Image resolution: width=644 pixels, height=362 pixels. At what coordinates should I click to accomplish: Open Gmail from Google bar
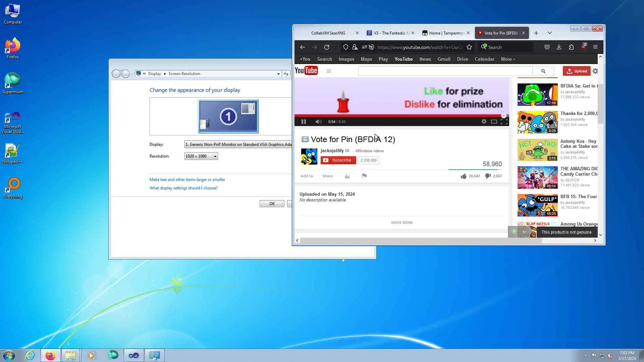444,59
